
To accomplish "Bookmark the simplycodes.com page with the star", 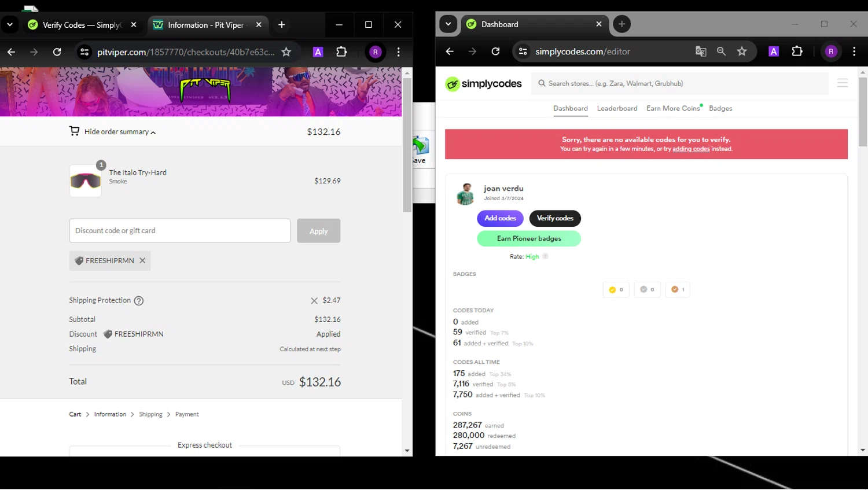I will (x=742, y=51).
